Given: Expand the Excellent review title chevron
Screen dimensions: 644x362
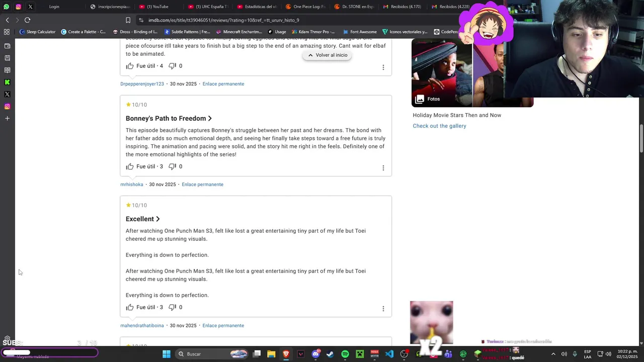Looking at the screenshot, I should click(158, 219).
